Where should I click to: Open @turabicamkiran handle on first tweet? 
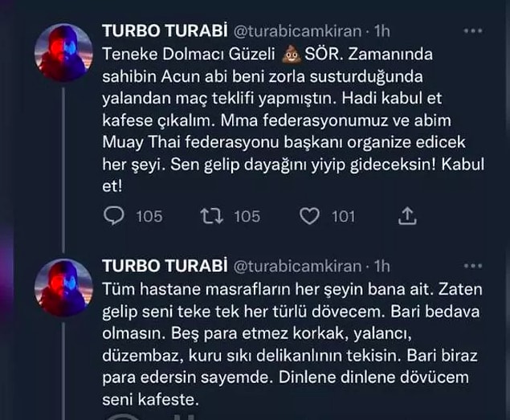coord(298,31)
